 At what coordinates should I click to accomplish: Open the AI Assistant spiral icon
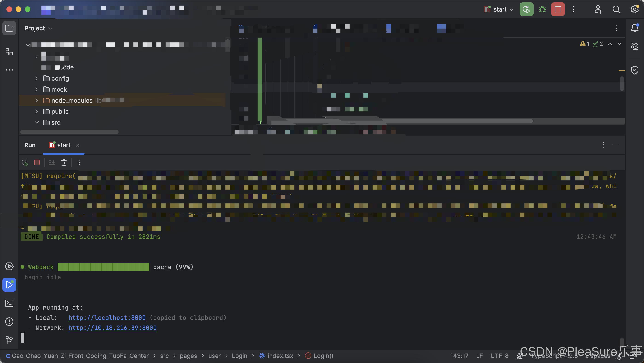(635, 46)
